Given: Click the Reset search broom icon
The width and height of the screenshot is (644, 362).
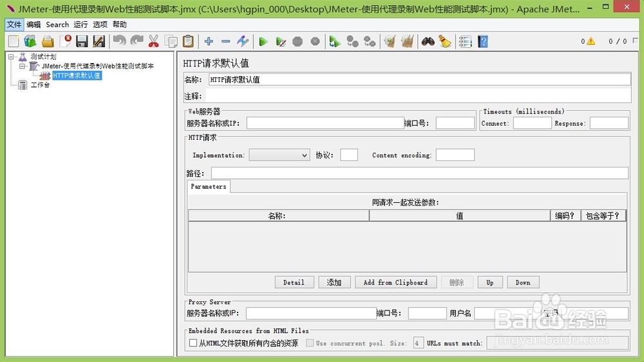Looking at the screenshot, I should 445,41.
